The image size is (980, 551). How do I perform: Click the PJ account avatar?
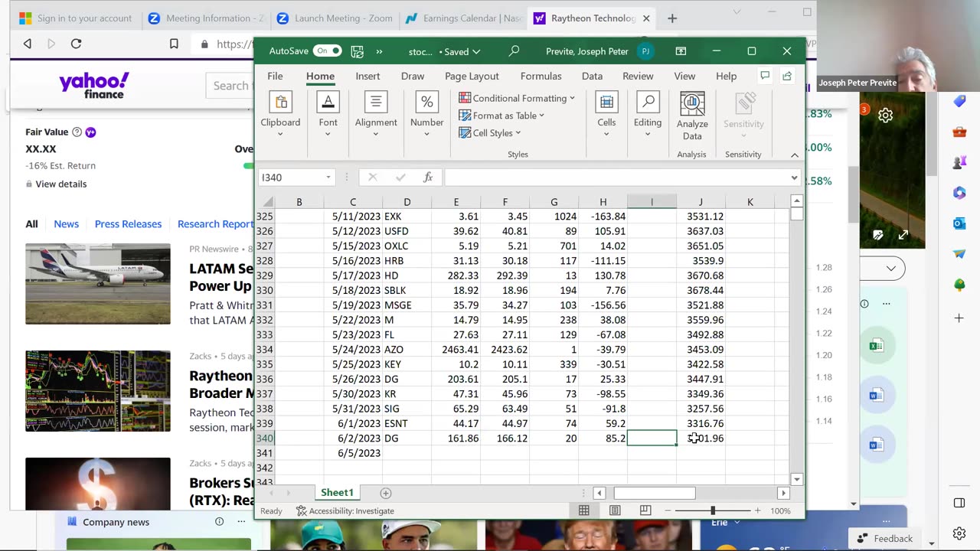(645, 51)
